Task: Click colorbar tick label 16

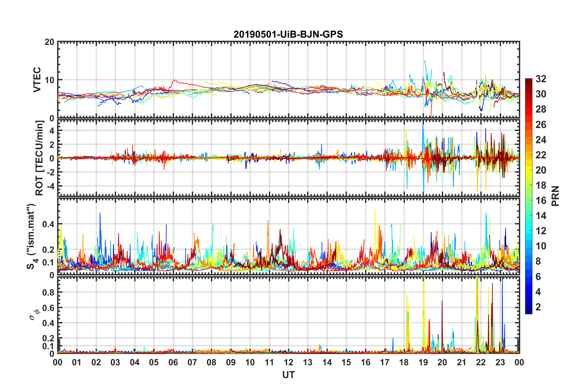Action: pyautogui.click(x=541, y=201)
